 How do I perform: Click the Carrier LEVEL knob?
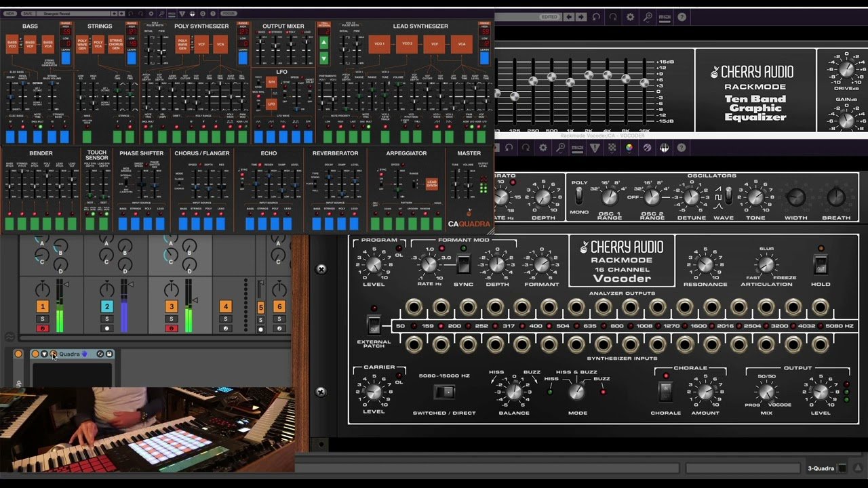tap(374, 392)
